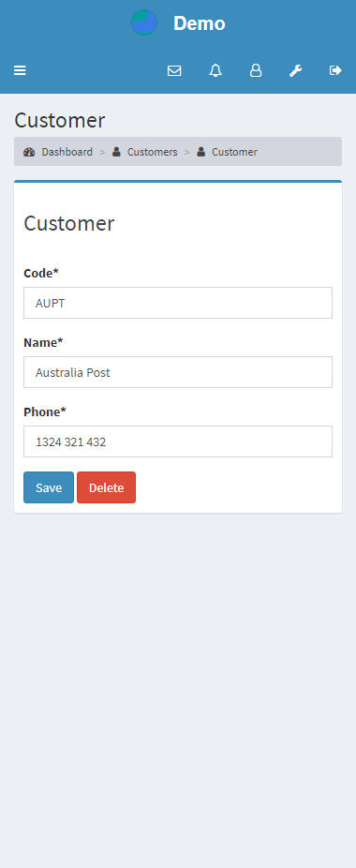356x868 pixels.
Task: Click the Customers person icon in breadcrumb
Action: click(116, 152)
